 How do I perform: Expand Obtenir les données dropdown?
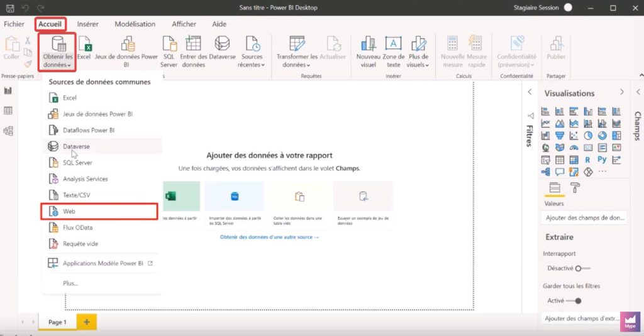click(57, 52)
